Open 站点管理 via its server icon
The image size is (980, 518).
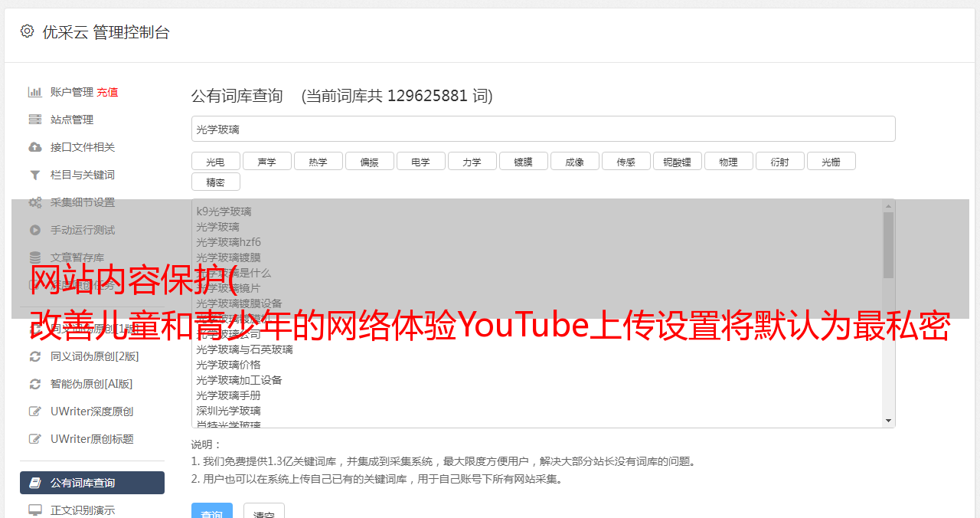35,120
